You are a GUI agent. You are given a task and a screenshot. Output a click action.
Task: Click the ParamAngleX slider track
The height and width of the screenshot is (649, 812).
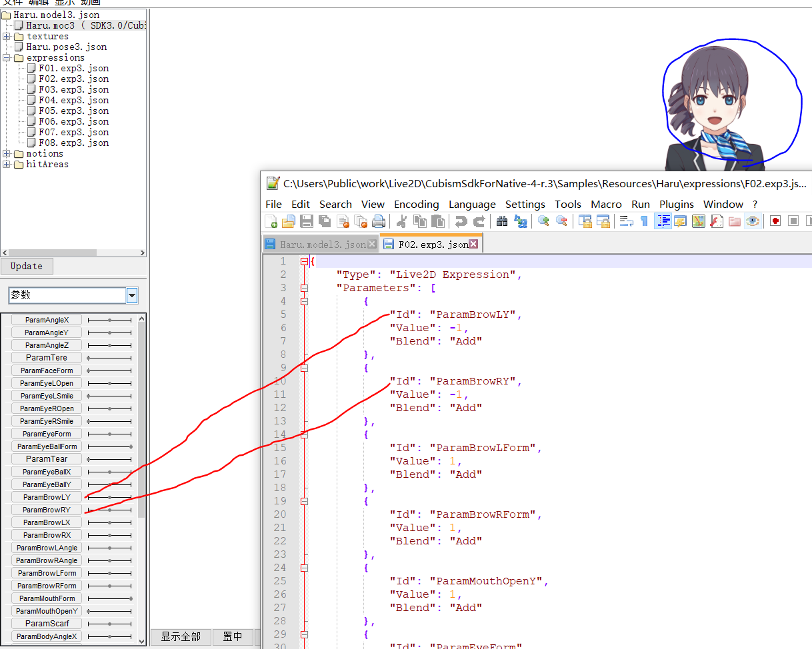point(109,321)
